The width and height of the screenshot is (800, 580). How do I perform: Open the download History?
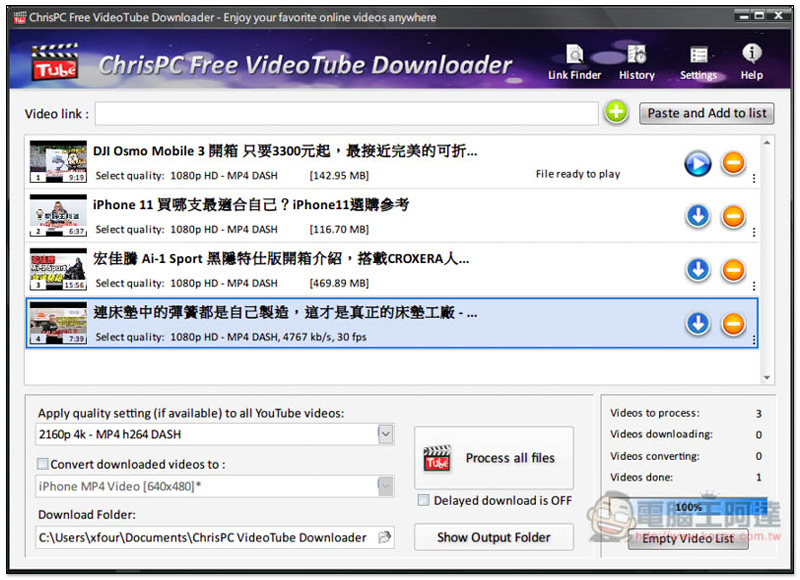pos(636,60)
